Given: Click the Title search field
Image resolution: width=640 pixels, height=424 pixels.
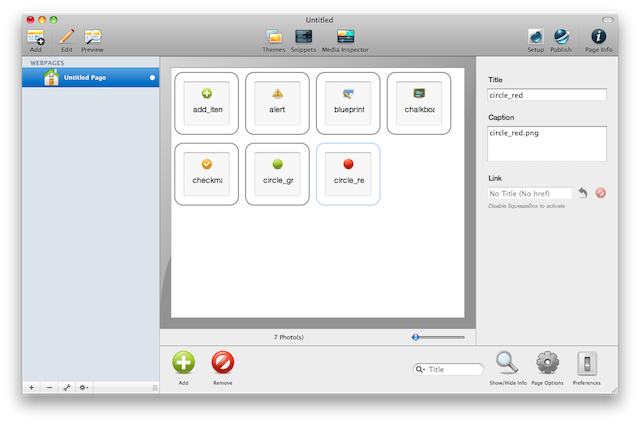Looking at the screenshot, I should (448, 369).
